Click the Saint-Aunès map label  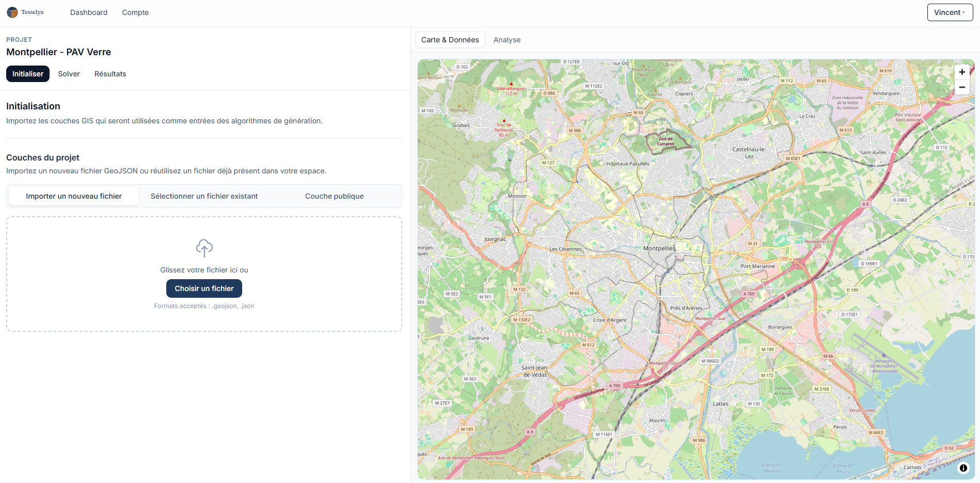click(873, 152)
